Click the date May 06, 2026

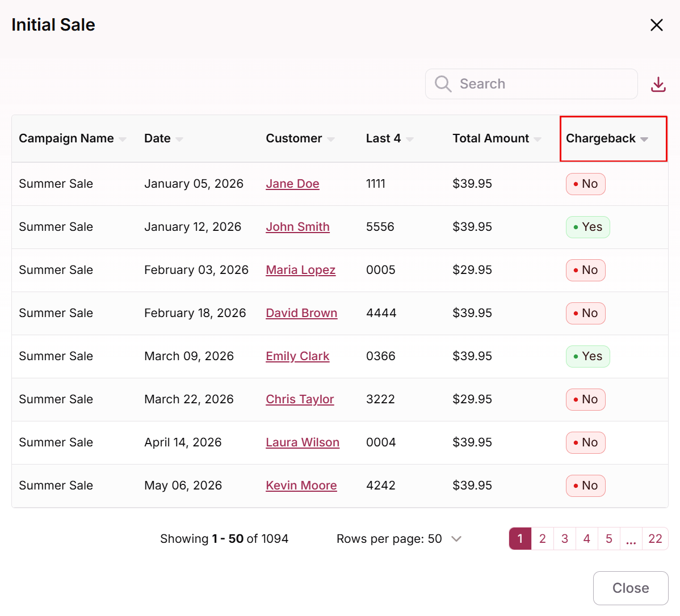(183, 486)
